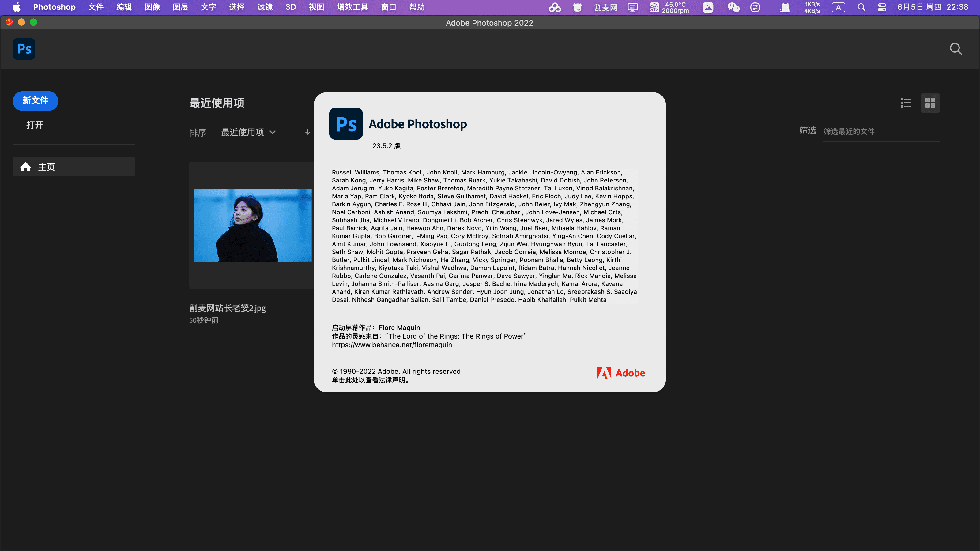Click the display monitor menu bar icon
980x551 pixels.
(632, 7)
